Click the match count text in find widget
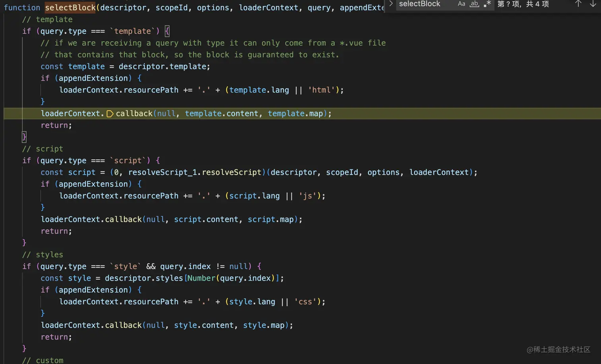Image resolution: width=601 pixels, height=364 pixels. 523,4
